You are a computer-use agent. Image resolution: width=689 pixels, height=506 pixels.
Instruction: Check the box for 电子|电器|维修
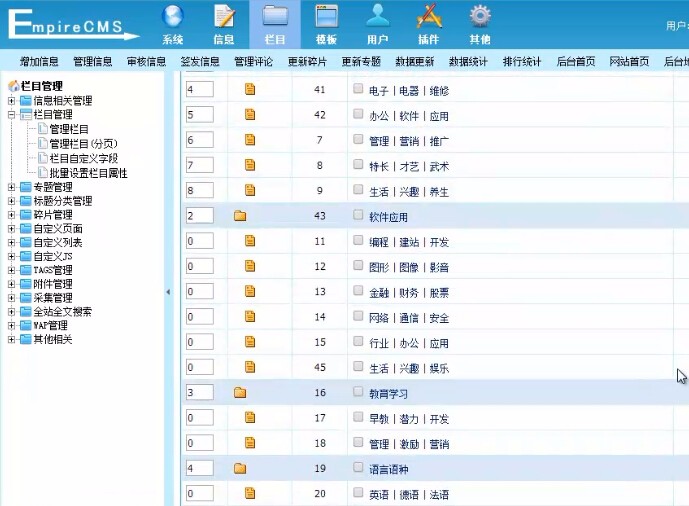(358, 89)
